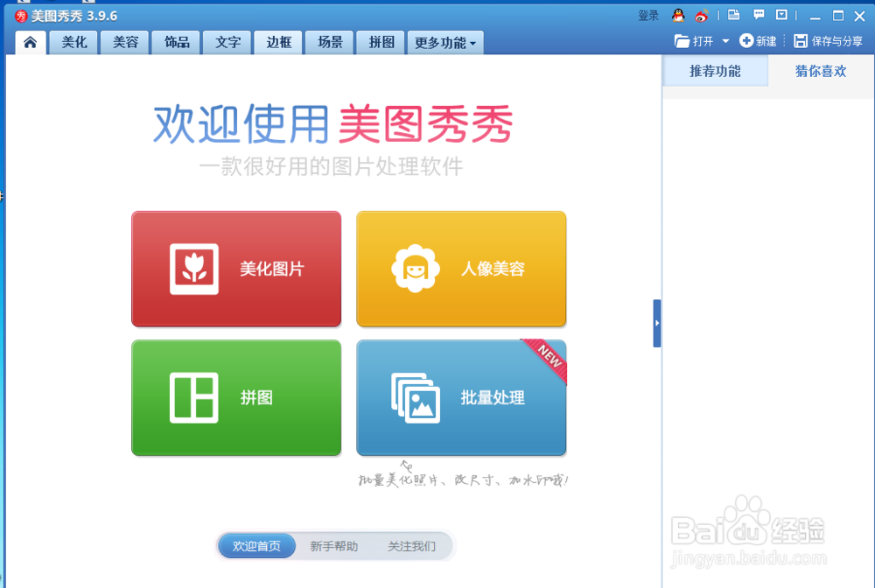This screenshot has width=875, height=588.
Task: Click the 新建 new image button
Action: point(758,41)
